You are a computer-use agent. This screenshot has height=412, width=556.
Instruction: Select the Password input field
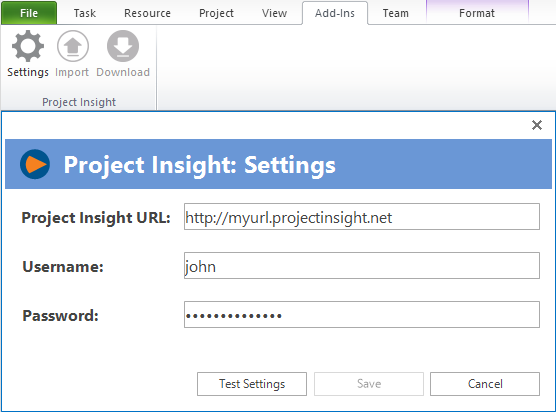tap(362, 314)
